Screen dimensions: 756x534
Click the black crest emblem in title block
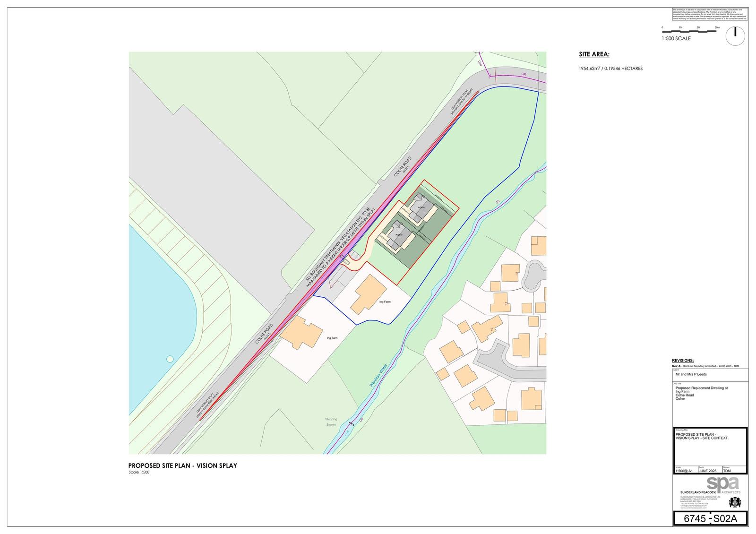click(734, 502)
